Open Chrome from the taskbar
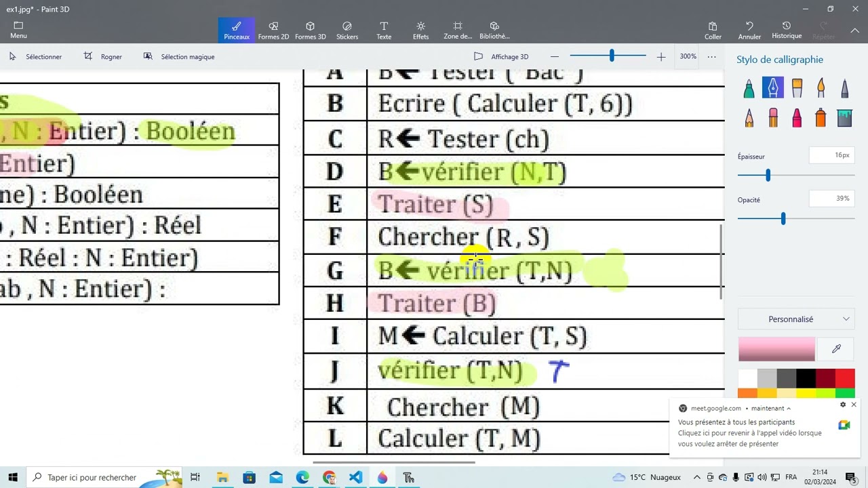 [x=329, y=477]
